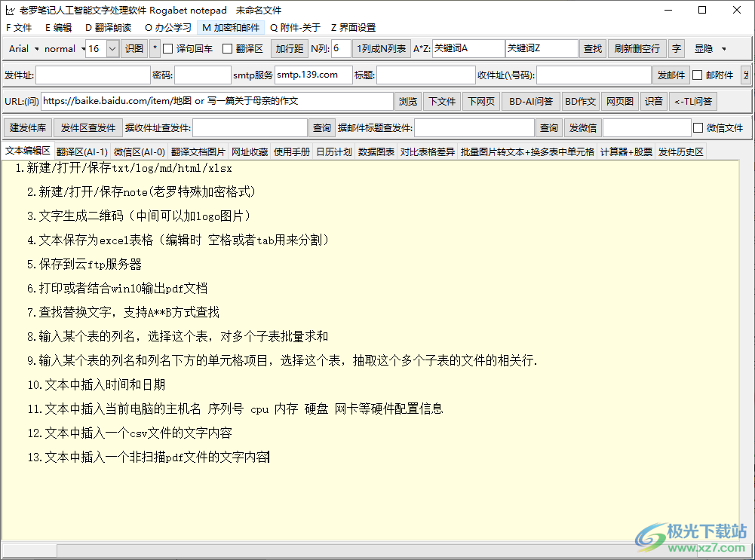The height and width of the screenshot is (560, 755).
Task: Click the 关键词A input field
Action: [x=468, y=48]
